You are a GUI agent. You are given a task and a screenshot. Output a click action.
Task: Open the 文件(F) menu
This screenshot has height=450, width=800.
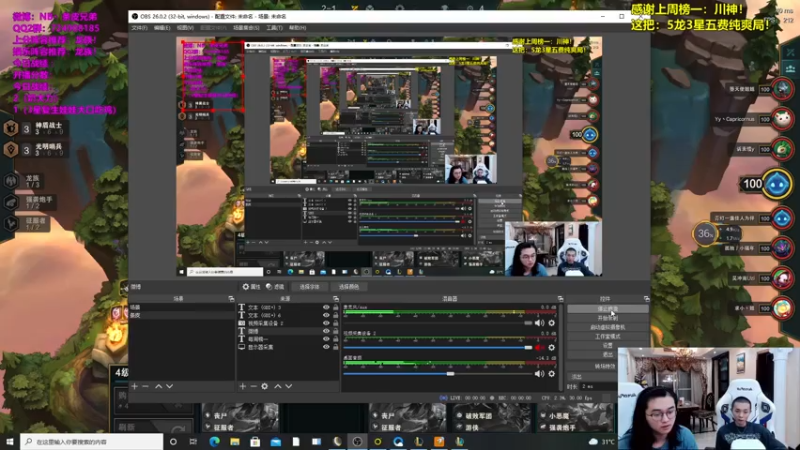coord(139,28)
